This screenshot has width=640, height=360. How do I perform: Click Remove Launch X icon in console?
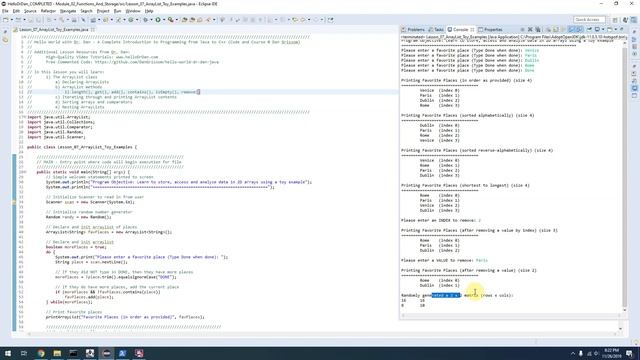tap(530, 29)
